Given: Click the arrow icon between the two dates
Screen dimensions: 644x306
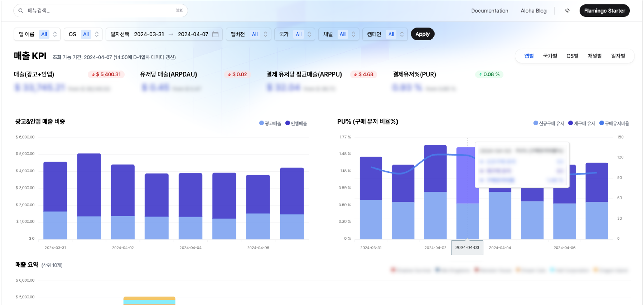Looking at the screenshot, I should click(171, 34).
